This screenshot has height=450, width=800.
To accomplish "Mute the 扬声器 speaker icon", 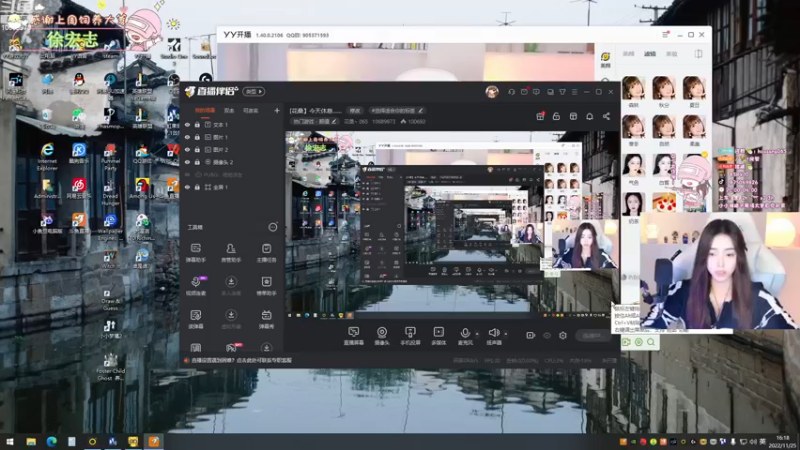I will 493,333.
